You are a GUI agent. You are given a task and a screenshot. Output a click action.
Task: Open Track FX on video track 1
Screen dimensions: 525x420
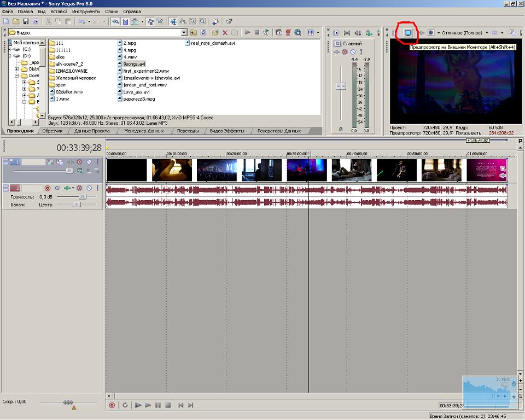pyautogui.click(x=79, y=162)
